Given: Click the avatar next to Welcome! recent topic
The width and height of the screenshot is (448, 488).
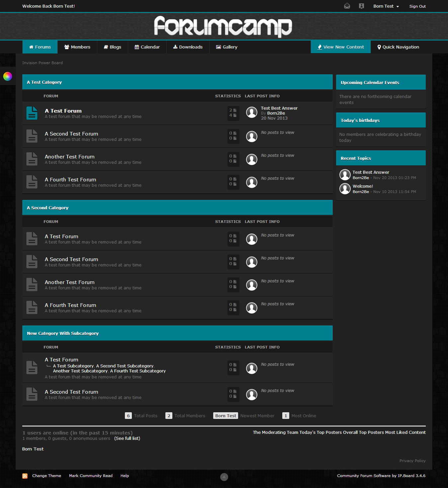Looking at the screenshot, I should point(345,189).
